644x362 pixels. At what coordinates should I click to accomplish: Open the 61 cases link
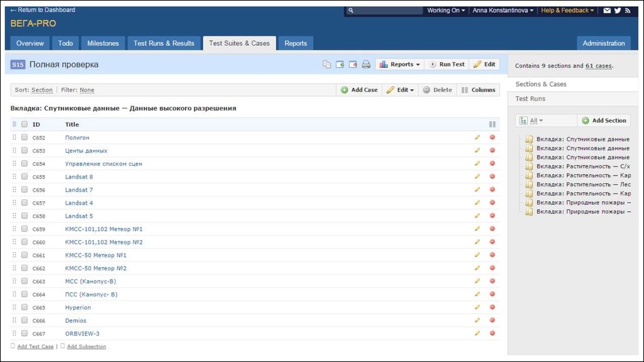pyautogui.click(x=599, y=65)
